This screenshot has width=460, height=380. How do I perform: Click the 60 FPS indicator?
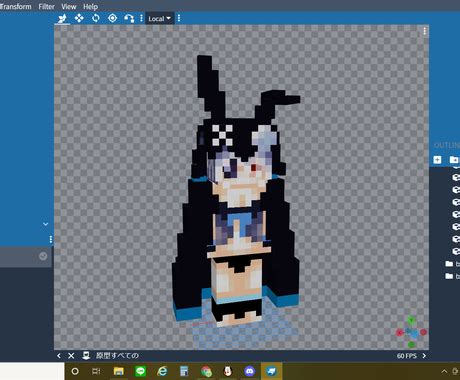[x=407, y=356]
